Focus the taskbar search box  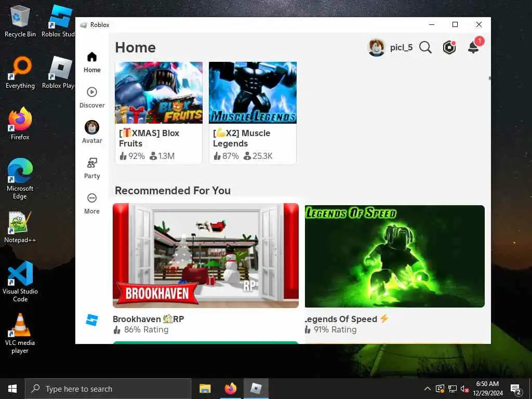(108, 389)
